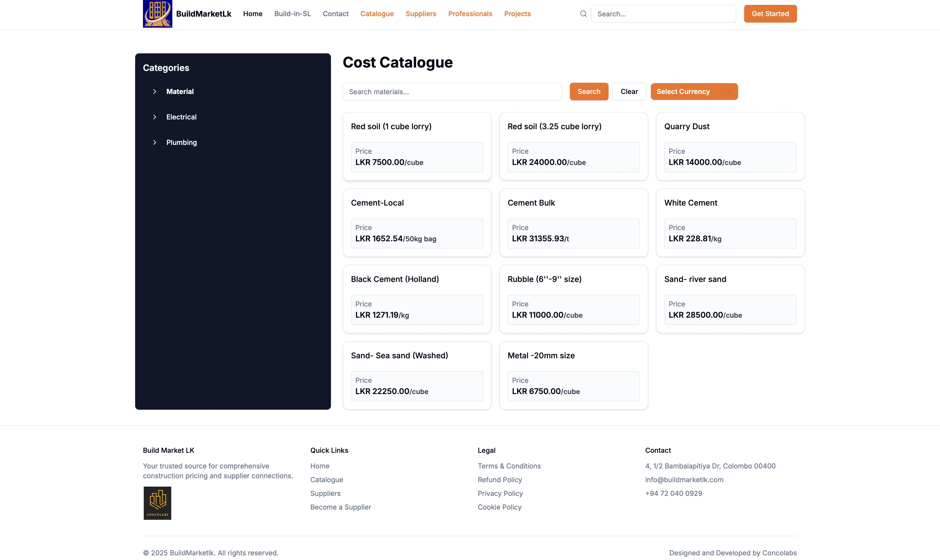940x560 pixels.
Task: Click Become a Supplier in Quick Links
Action: click(340, 507)
